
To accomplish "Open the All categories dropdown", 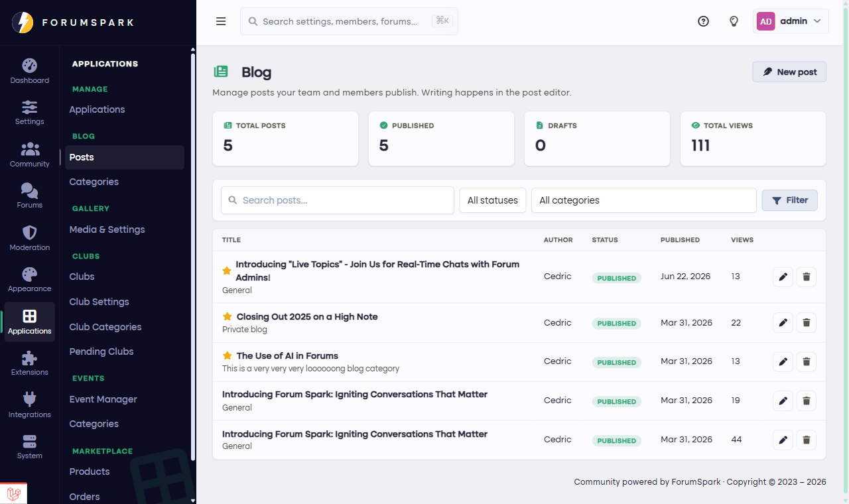I will tap(644, 200).
